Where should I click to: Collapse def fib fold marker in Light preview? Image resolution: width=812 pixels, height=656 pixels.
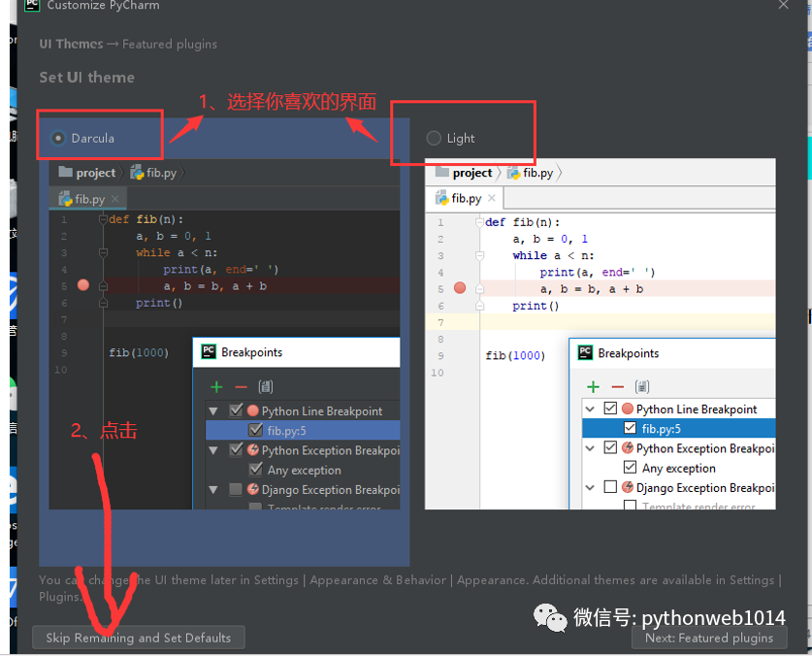tap(479, 223)
